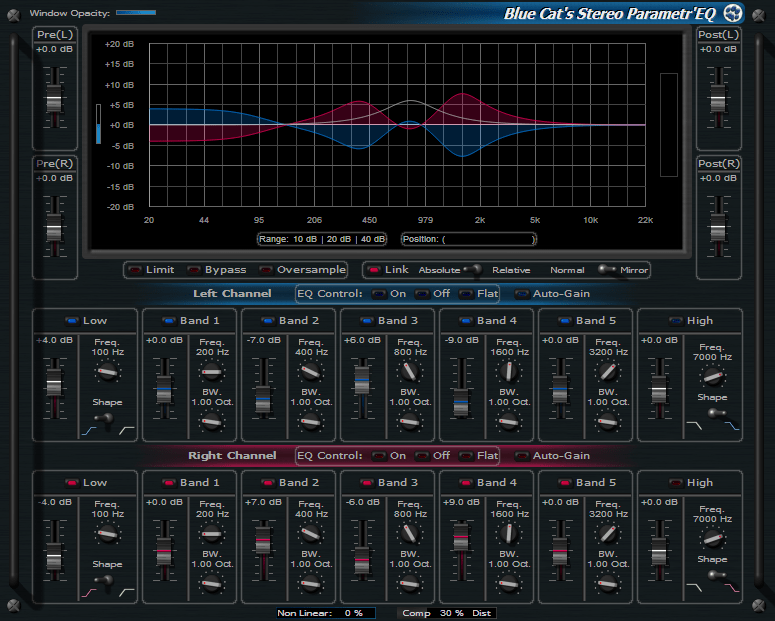Image resolution: width=775 pixels, height=621 pixels.
Task: Toggle Right Channel Band 4 LED
Action: (466, 483)
